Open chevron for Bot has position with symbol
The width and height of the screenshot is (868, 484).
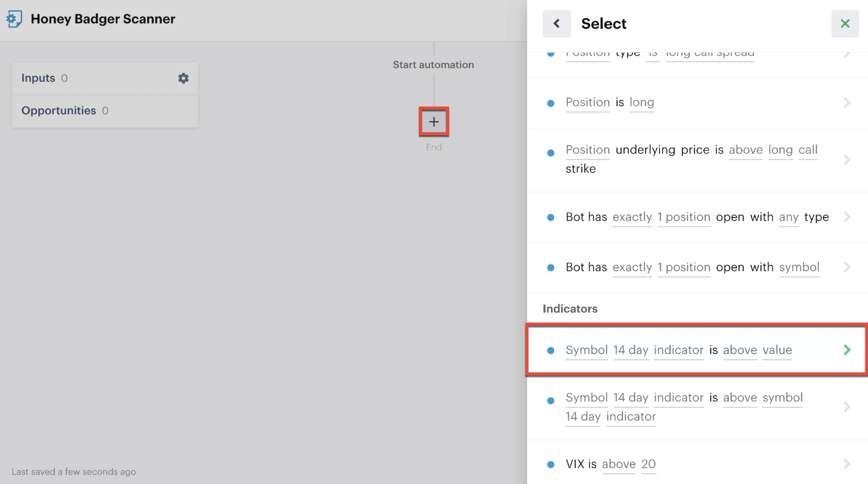click(x=847, y=267)
